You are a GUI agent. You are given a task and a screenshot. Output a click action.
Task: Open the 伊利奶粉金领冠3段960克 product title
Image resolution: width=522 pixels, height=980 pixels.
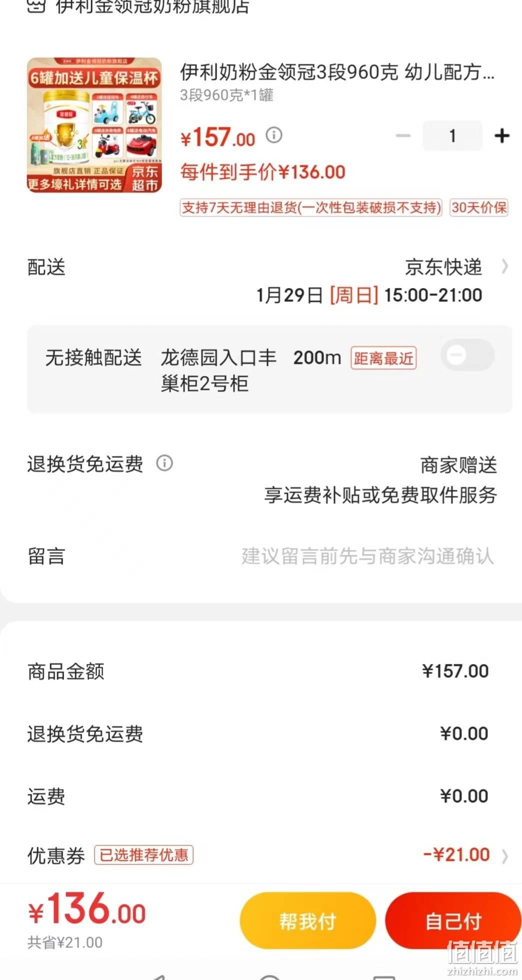click(x=337, y=72)
